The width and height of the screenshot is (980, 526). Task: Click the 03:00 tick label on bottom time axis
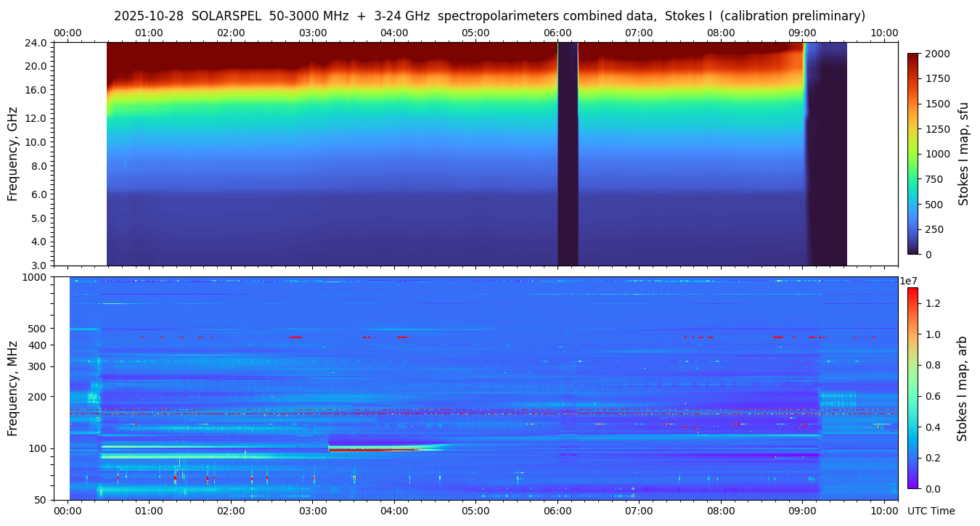pyautogui.click(x=312, y=511)
